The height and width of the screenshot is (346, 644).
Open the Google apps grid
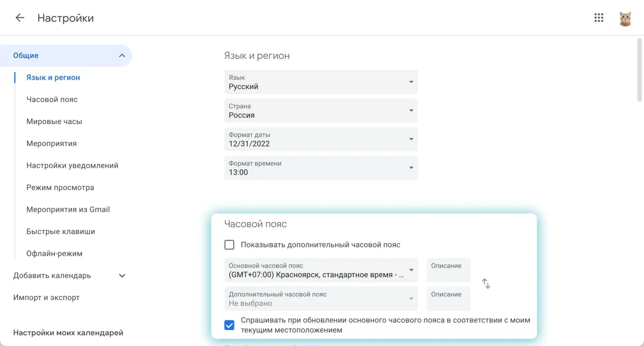[599, 18]
